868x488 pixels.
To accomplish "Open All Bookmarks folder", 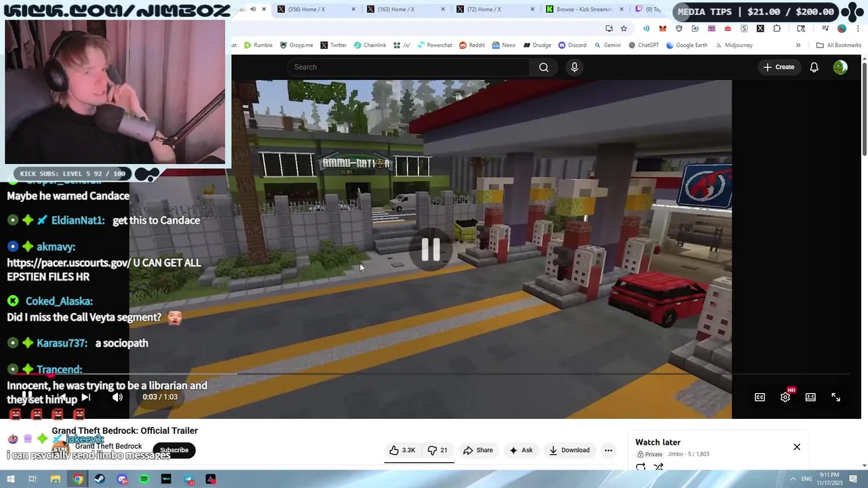I will (x=839, y=45).
